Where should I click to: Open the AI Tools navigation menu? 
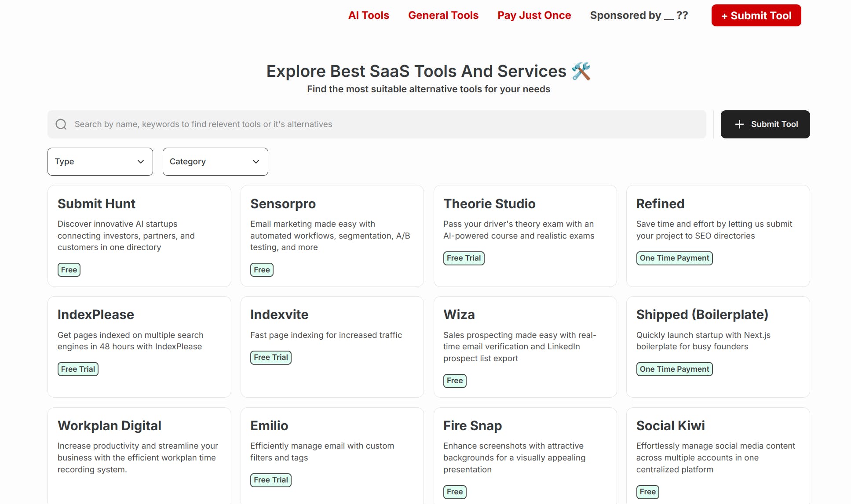tap(368, 15)
